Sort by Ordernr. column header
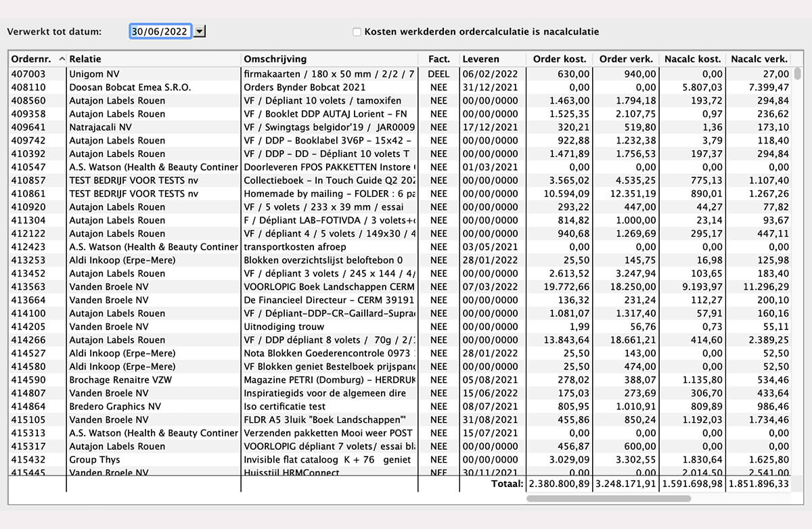This screenshot has height=529, width=812. click(37, 59)
